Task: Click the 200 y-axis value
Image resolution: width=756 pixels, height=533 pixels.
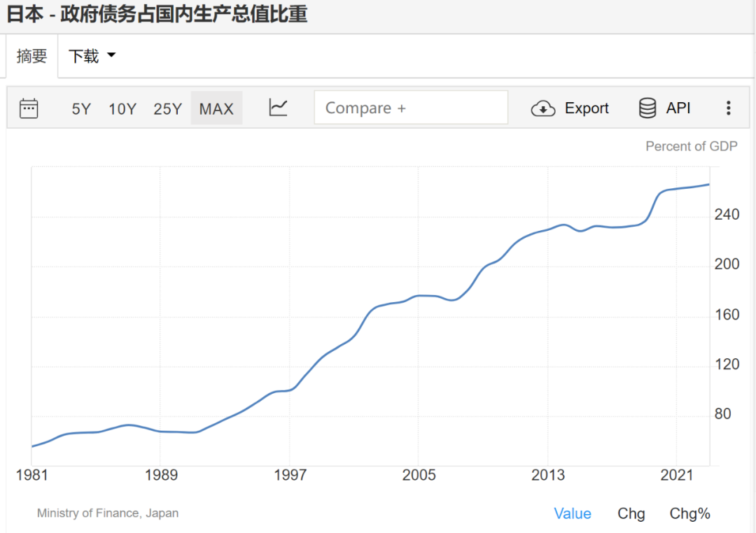Action: (727, 264)
